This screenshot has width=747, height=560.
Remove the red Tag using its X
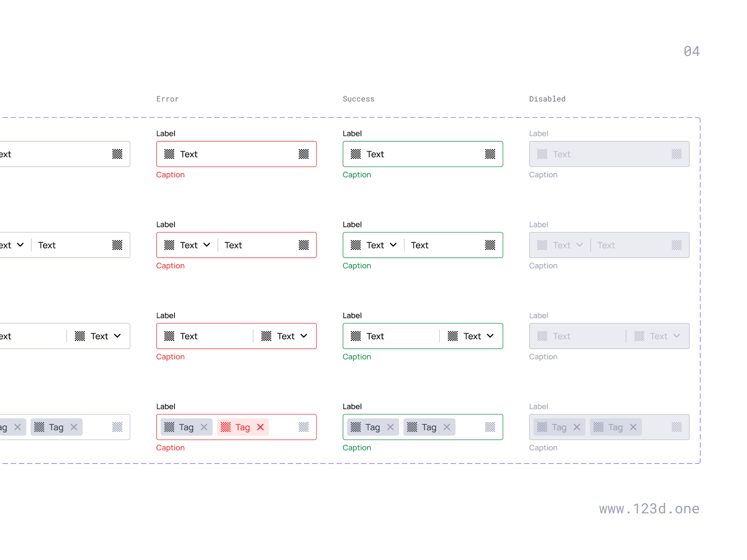coord(260,427)
